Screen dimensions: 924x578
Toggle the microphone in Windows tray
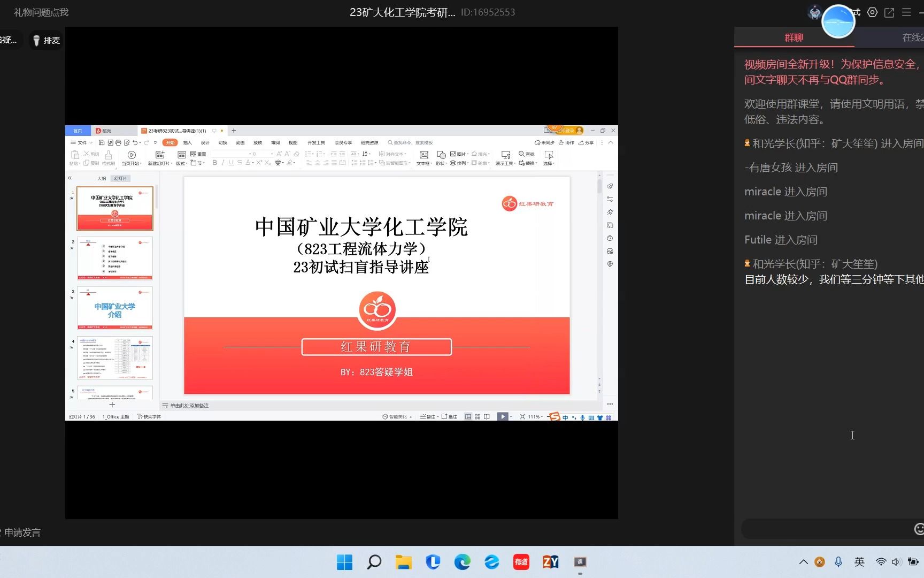pyautogui.click(x=838, y=561)
